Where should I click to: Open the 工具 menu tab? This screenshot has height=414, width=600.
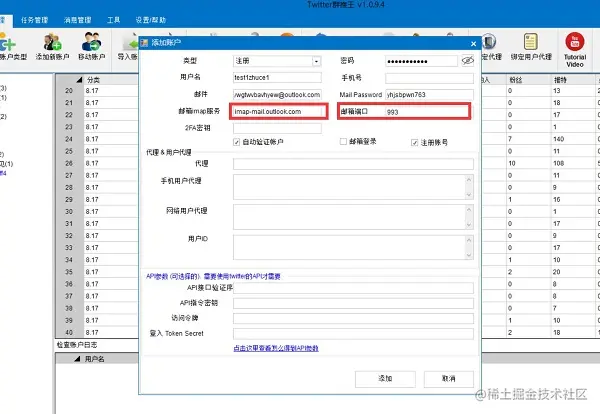point(113,20)
